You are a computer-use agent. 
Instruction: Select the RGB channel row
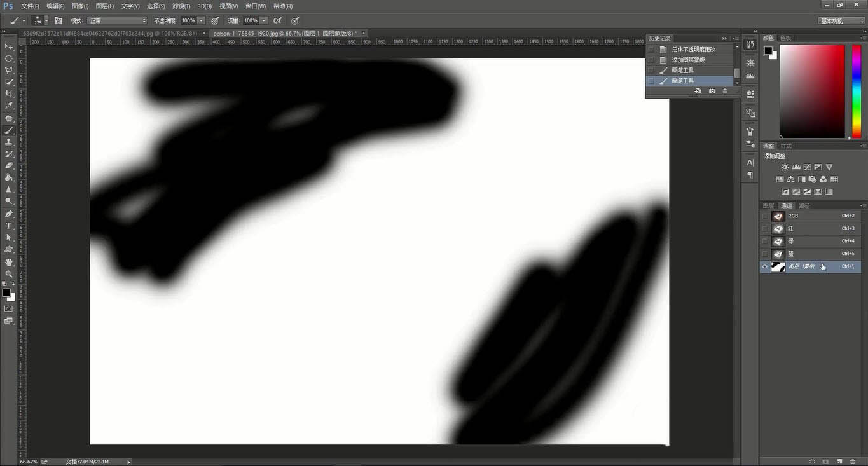[x=811, y=216]
